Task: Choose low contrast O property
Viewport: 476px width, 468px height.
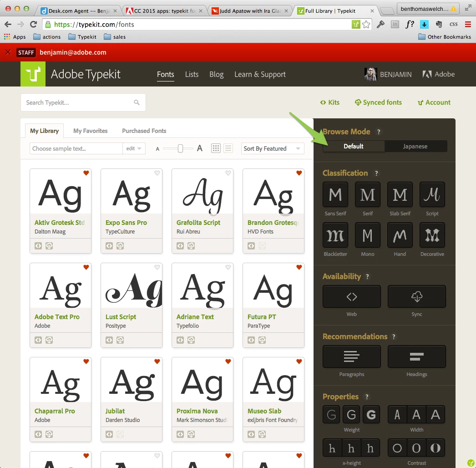Action: pos(397,448)
